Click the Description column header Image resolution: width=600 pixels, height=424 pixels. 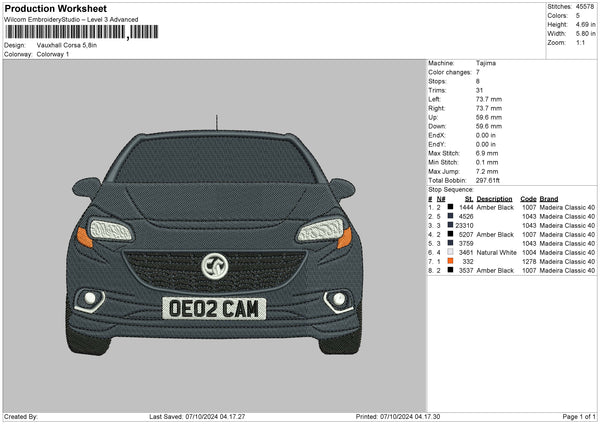pos(494,199)
